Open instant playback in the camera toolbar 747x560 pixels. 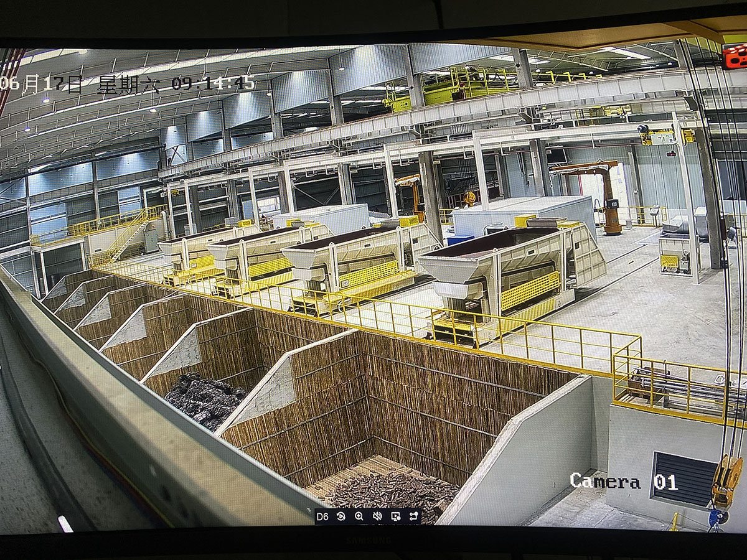coord(341,516)
